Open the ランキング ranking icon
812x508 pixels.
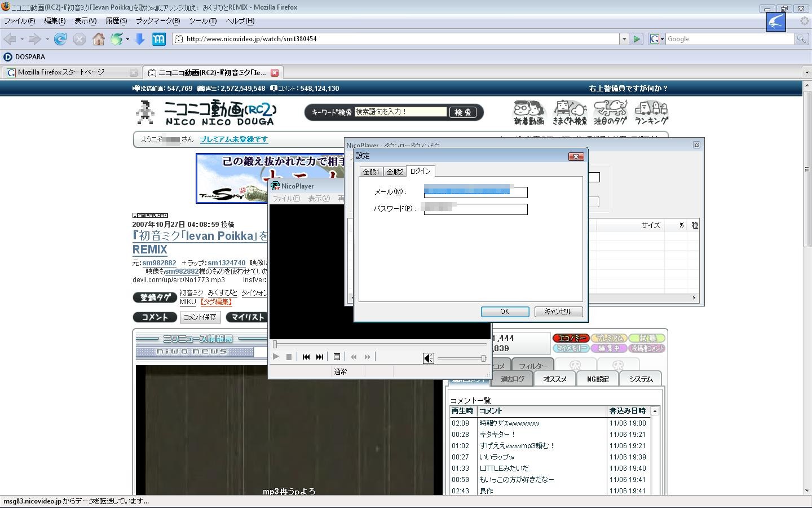(x=651, y=112)
